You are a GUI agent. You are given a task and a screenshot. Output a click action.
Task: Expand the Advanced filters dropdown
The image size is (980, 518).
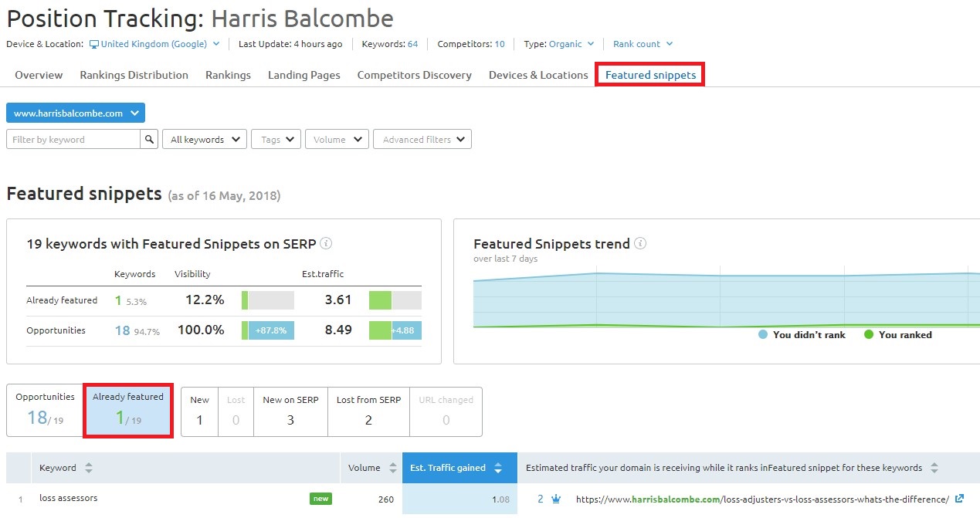click(422, 140)
